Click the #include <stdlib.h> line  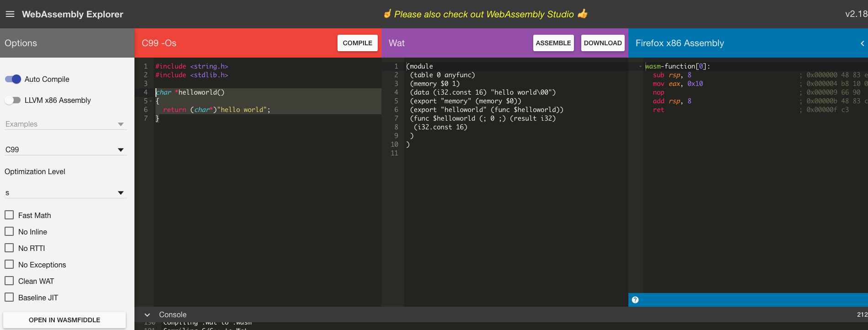click(x=192, y=75)
